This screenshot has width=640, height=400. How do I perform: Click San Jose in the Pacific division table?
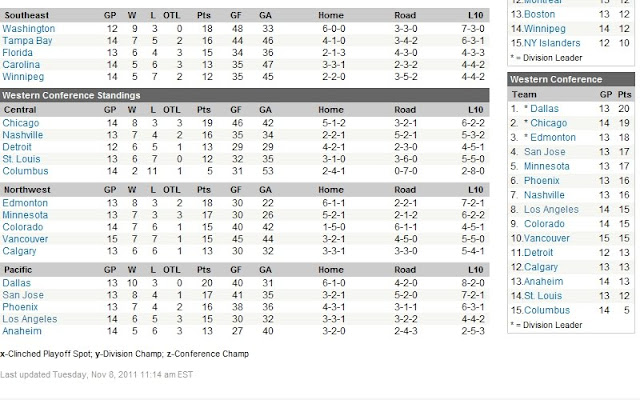tap(24, 296)
